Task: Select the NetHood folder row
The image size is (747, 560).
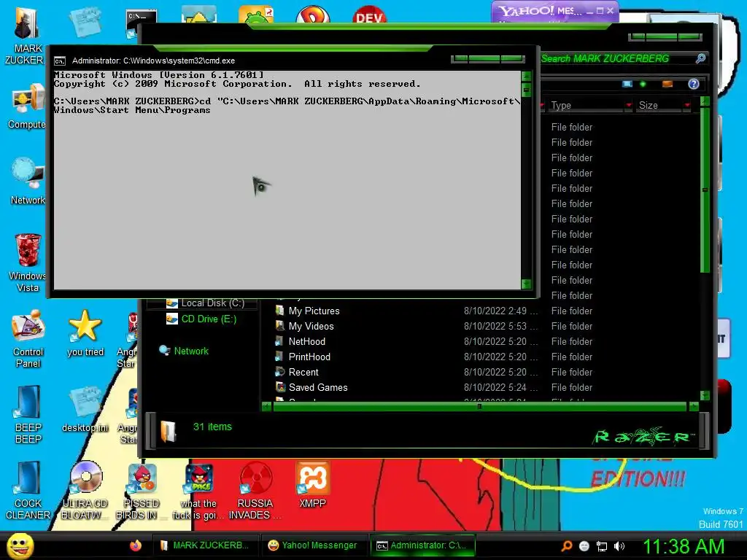Action: click(x=434, y=341)
